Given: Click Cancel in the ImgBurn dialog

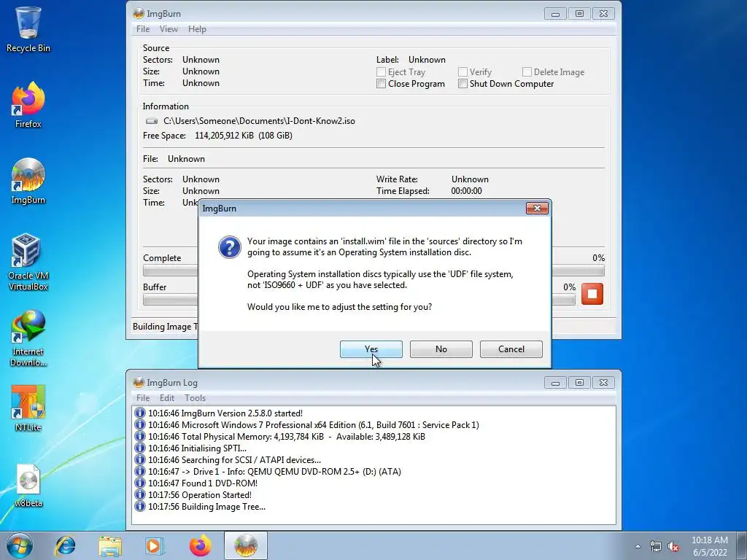Looking at the screenshot, I should click(511, 349).
